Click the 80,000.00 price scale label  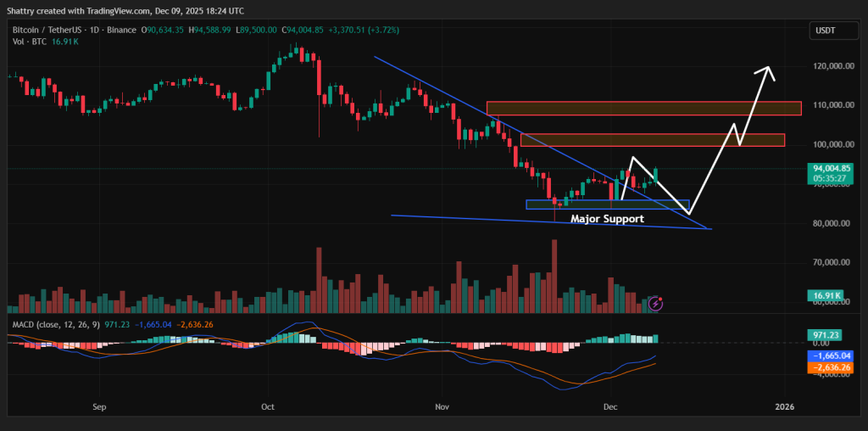tap(831, 224)
